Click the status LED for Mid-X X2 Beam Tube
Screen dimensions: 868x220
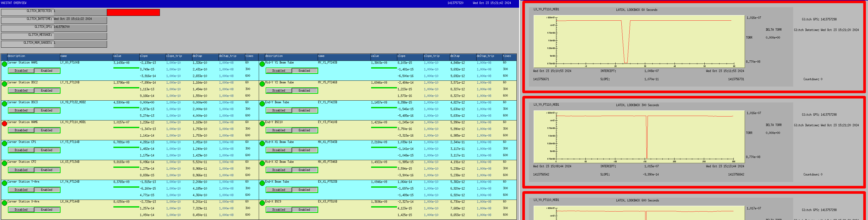click(x=262, y=163)
